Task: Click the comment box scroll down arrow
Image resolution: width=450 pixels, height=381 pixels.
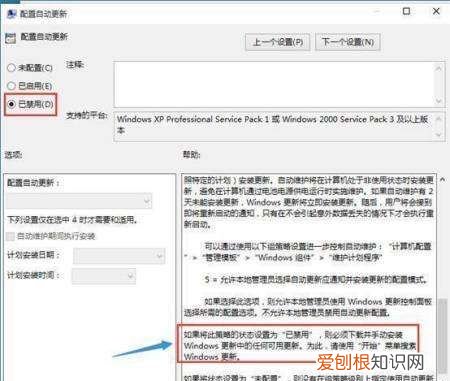Action: pyautogui.click(x=439, y=101)
